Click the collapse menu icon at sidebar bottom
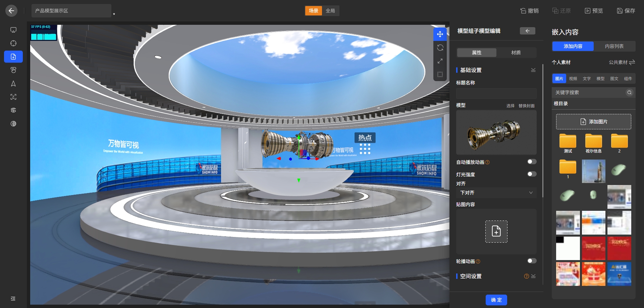 [x=13, y=299]
